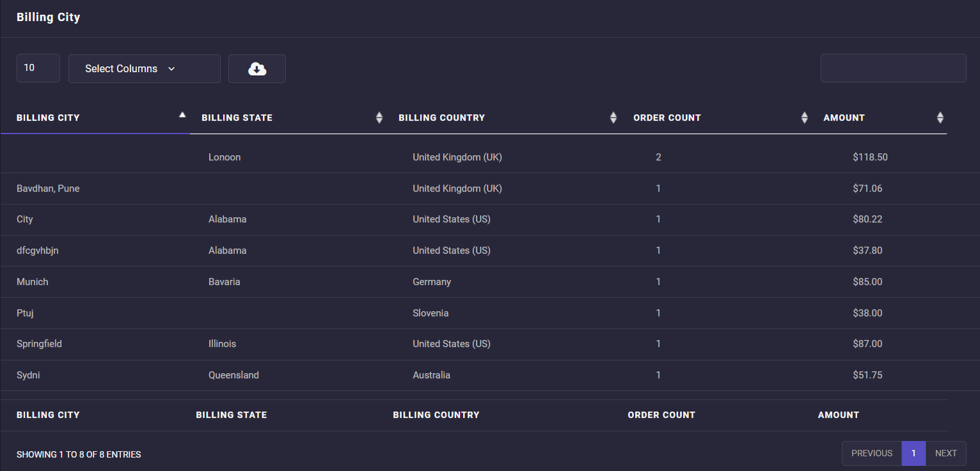Click the Slovenia country cell
Viewport: 980px width, 471px height.
[x=431, y=313]
